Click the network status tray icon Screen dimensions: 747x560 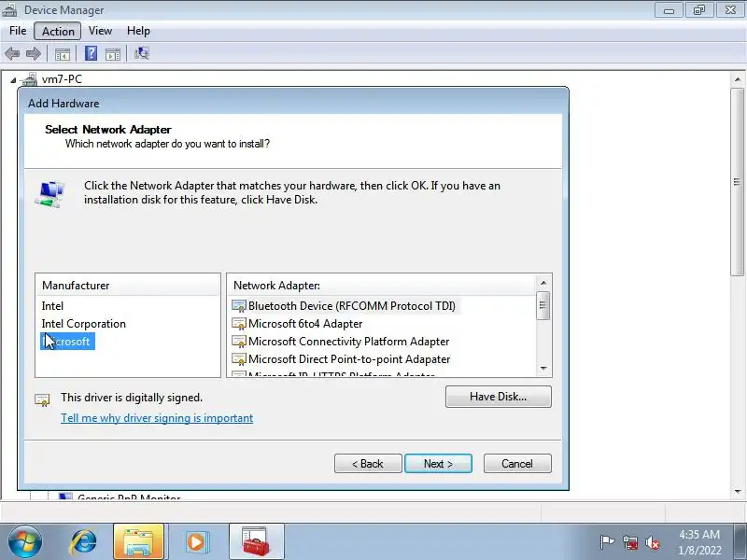(629, 542)
